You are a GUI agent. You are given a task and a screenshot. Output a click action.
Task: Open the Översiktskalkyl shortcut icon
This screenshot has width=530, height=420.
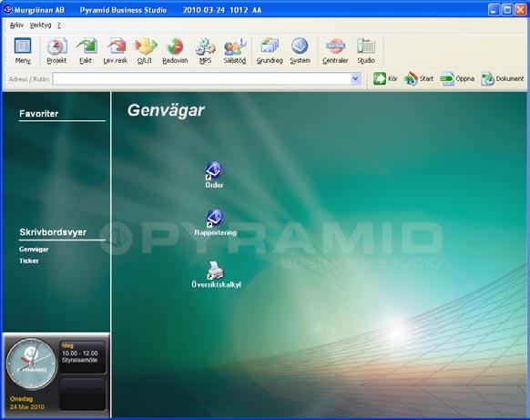tap(216, 274)
